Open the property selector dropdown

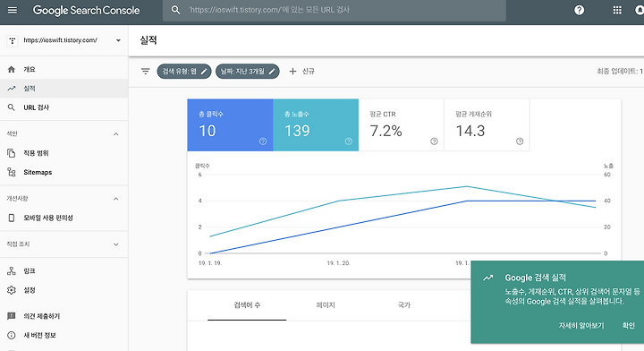(x=64, y=40)
